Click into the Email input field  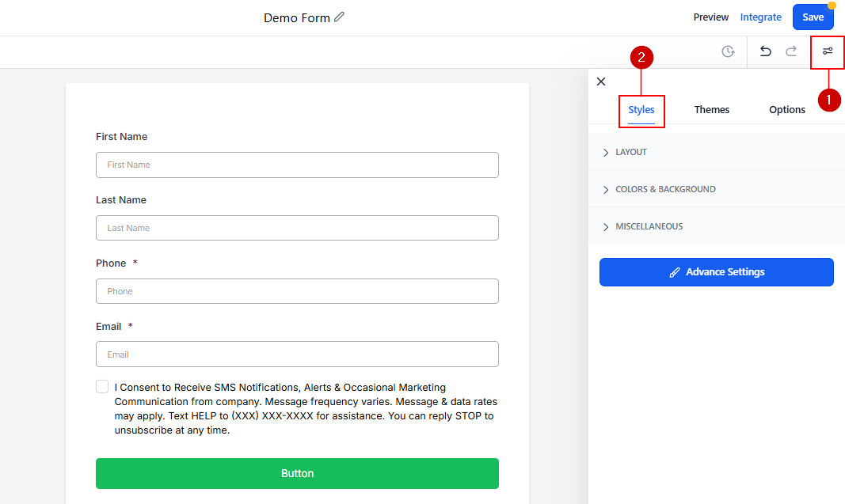pyautogui.click(x=297, y=354)
